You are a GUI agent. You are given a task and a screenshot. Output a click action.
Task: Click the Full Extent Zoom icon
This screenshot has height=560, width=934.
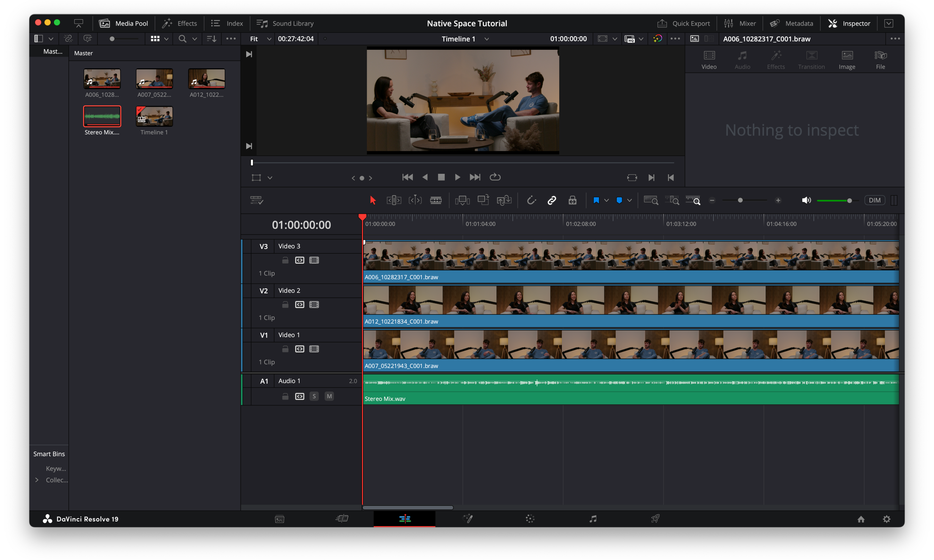(651, 200)
